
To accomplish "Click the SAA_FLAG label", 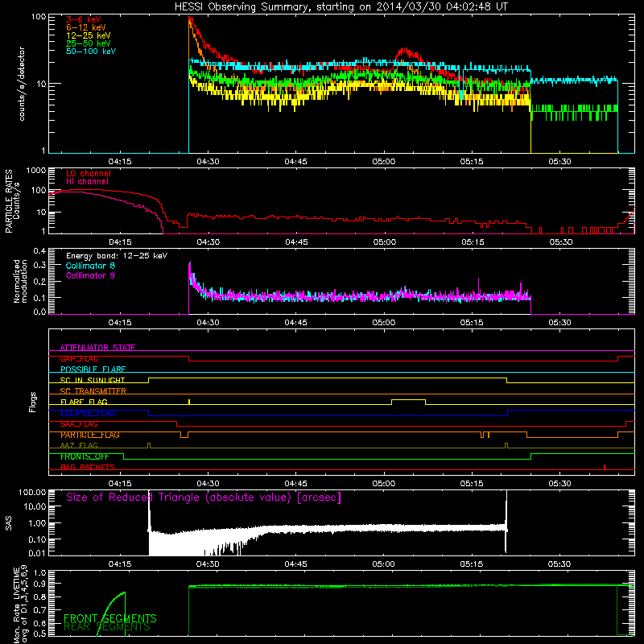I will pyautogui.click(x=79, y=424).
